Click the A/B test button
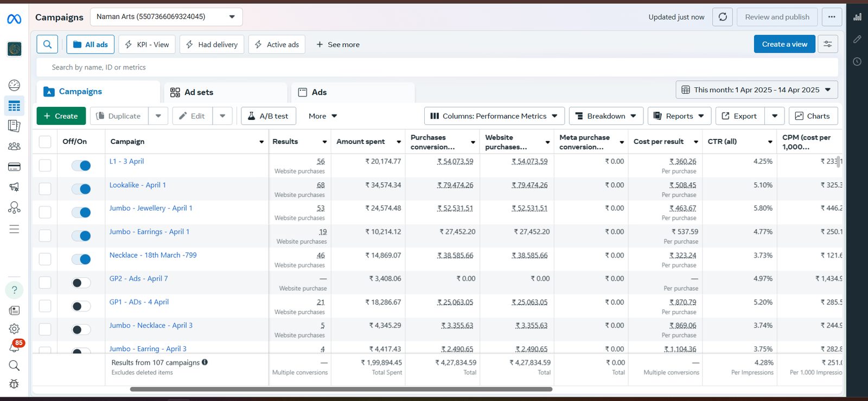The image size is (868, 401). pyautogui.click(x=268, y=116)
